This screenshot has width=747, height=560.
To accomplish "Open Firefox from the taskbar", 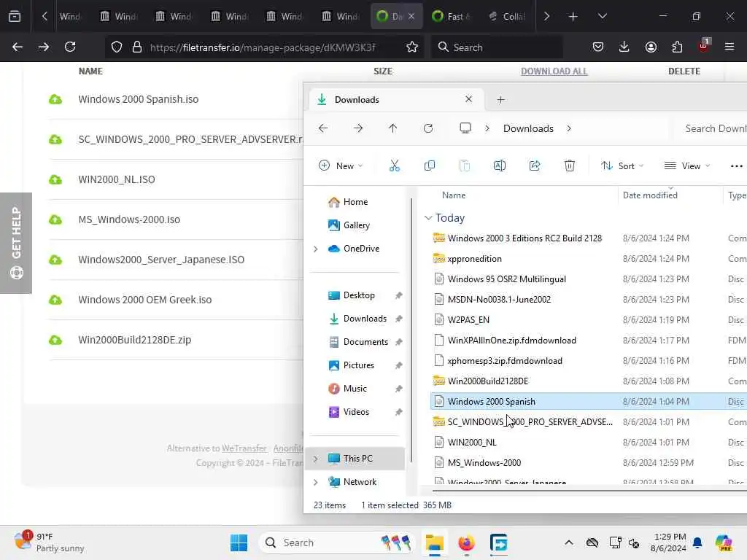I will [466, 542].
